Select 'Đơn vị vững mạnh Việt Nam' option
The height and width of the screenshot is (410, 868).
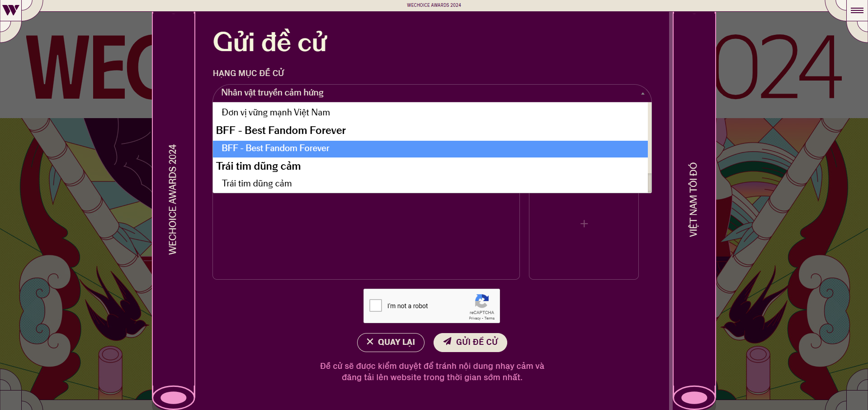coord(430,112)
